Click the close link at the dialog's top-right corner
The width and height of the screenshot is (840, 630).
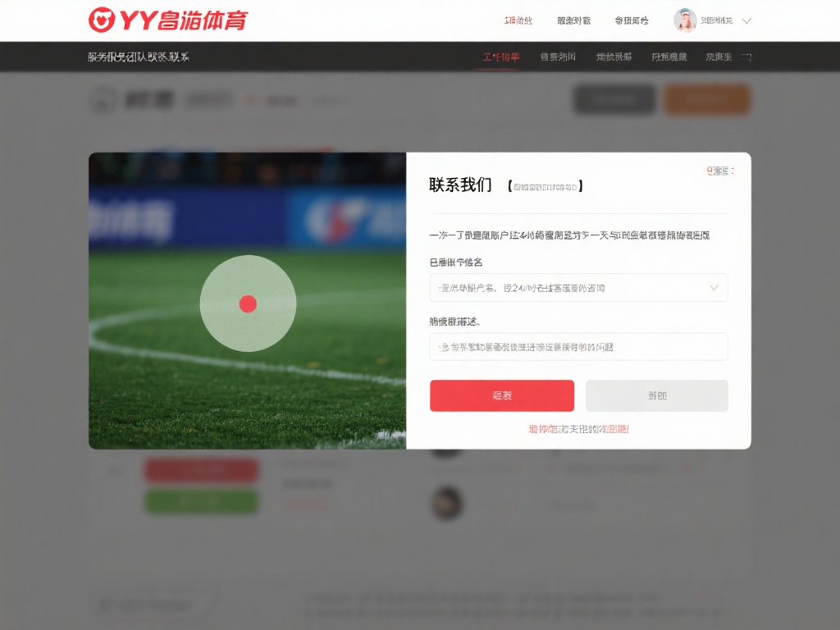[718, 170]
